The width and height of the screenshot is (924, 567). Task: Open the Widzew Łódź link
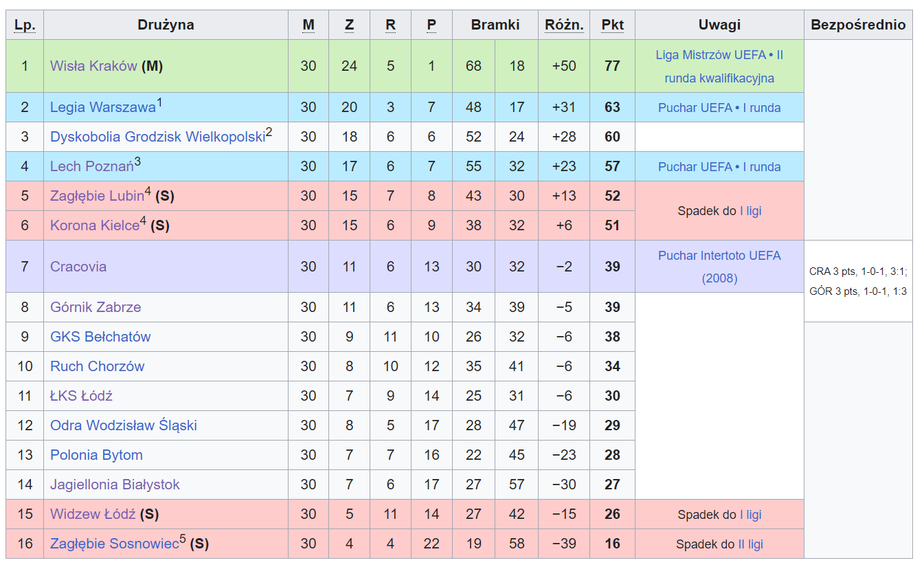click(93, 515)
